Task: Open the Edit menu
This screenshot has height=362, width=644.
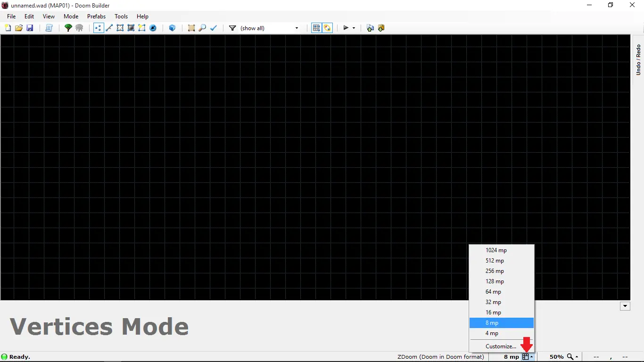Action: click(x=29, y=16)
